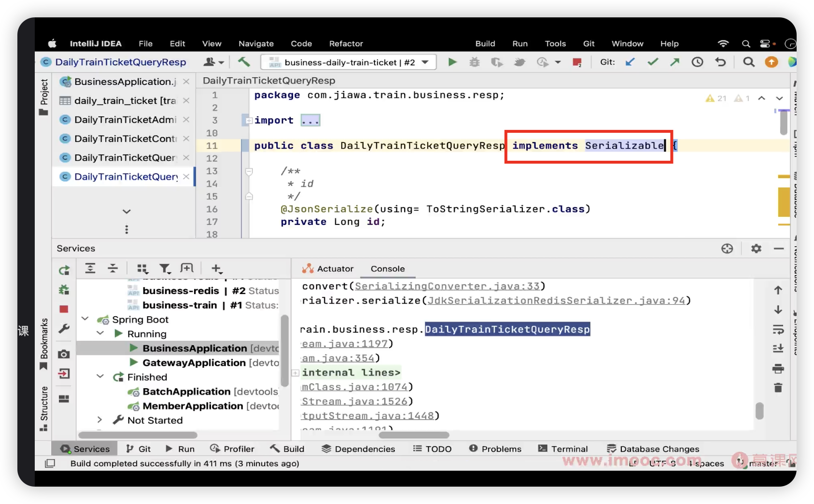Open the user account dropdown
814x504 pixels.
tap(214, 62)
